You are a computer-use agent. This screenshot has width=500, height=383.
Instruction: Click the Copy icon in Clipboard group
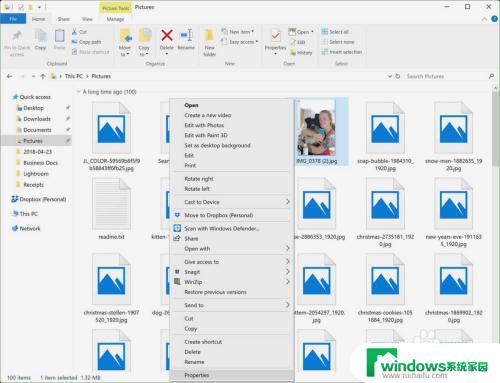[x=40, y=36]
